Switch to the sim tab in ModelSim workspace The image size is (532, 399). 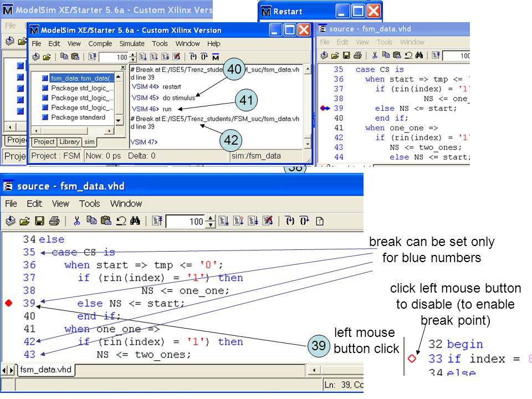click(90, 142)
